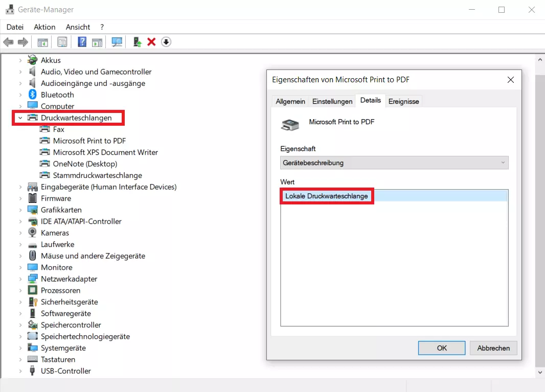Viewport: 545px width, 392px height.
Task: Click the device tree scrollbar down arrow
Action: click(x=540, y=372)
